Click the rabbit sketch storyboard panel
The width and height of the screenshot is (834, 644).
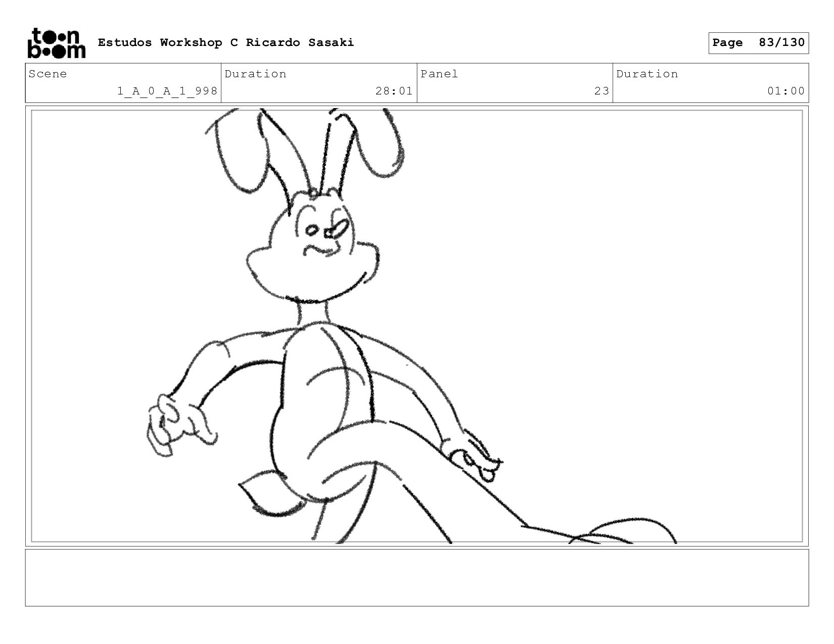417,326
